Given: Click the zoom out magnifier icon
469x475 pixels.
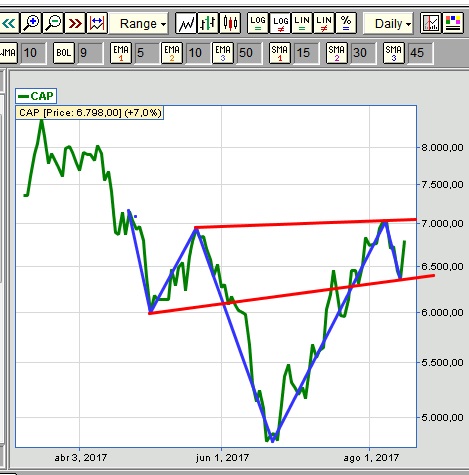Looking at the screenshot, I should (x=53, y=23).
